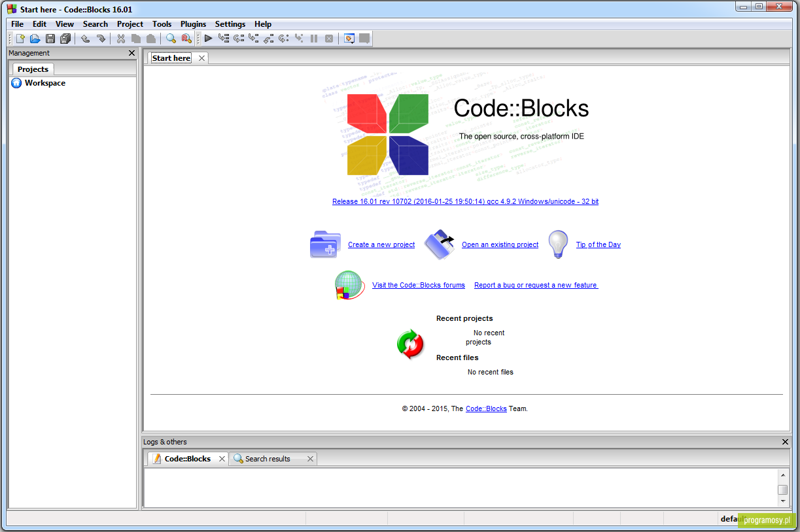Click the Run to cursor debugger icon

pos(224,39)
